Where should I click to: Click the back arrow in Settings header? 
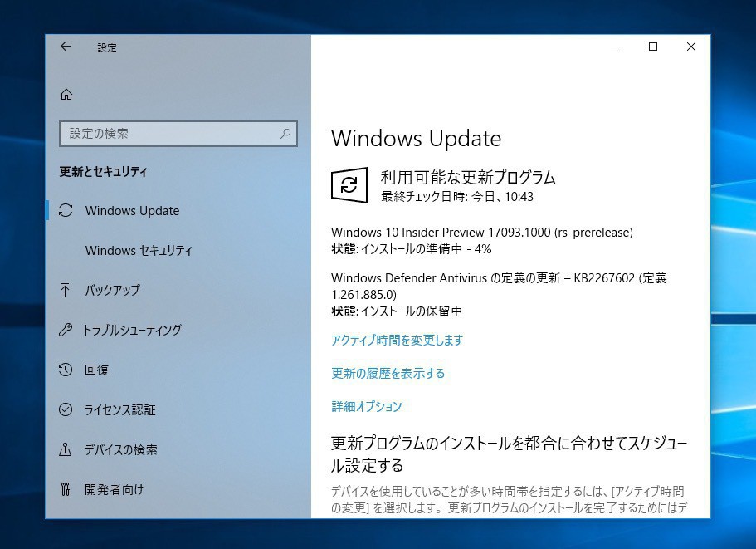click(66, 47)
